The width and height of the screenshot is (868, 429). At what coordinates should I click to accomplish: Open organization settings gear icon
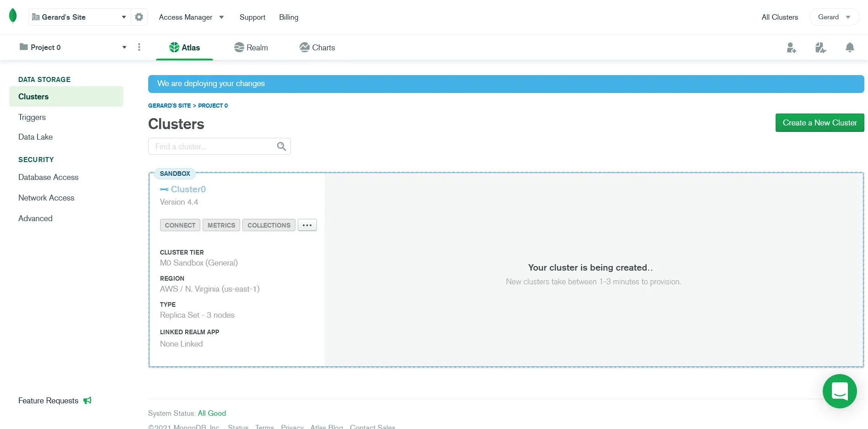pos(139,17)
